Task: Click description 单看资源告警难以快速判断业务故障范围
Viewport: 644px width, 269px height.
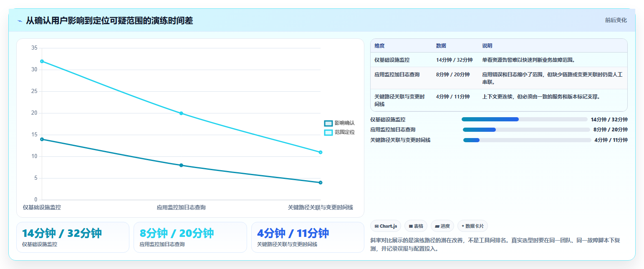Action: [529, 60]
